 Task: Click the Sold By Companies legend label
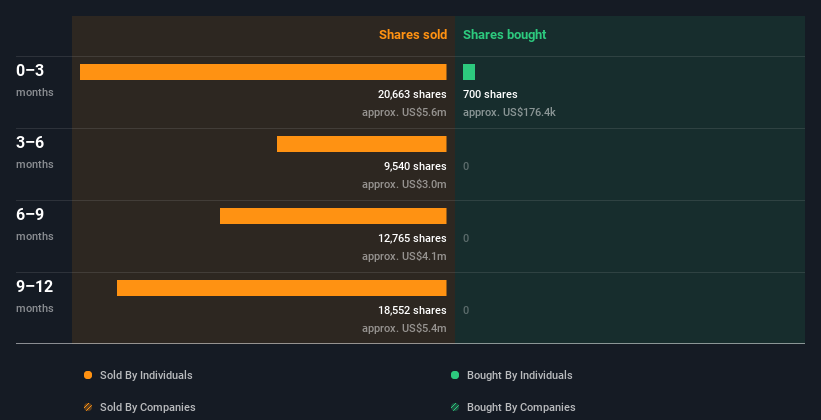pyautogui.click(x=148, y=407)
